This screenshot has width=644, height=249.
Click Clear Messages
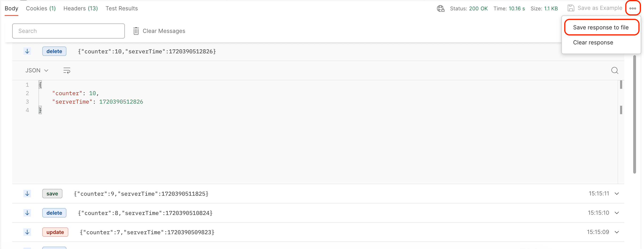[x=164, y=31]
